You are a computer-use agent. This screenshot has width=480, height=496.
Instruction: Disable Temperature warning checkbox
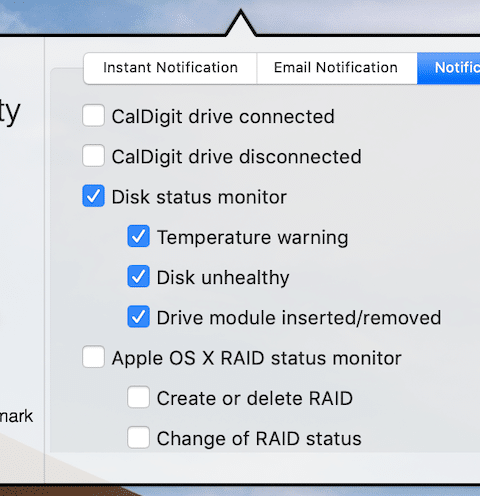[x=138, y=236]
